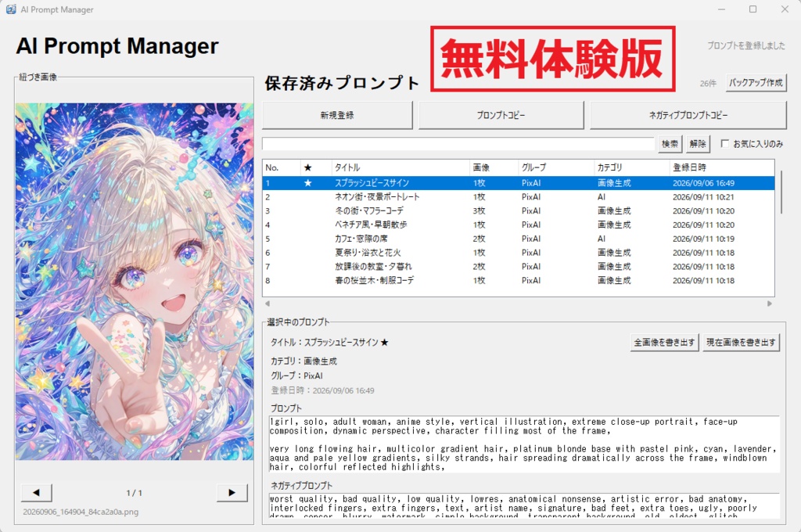Screen dimensions: 801x532
Task: Click inside the ネガティブプロンプト text box
Action: coord(524,506)
